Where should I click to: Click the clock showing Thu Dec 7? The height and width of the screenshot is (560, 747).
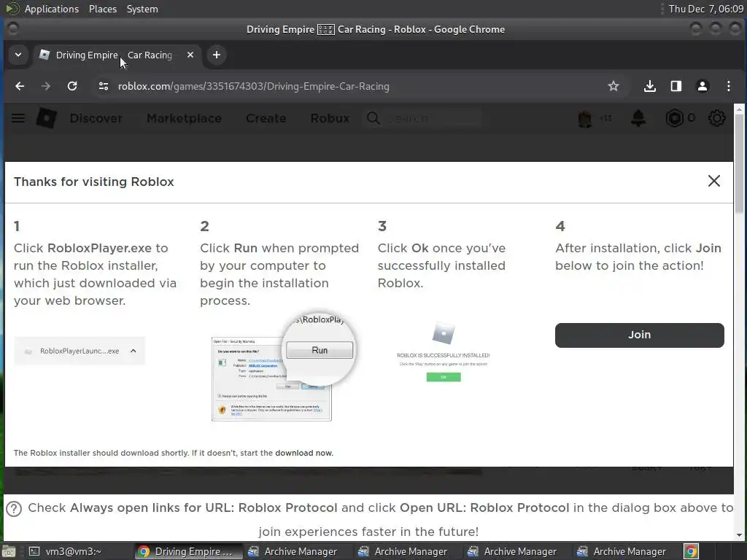coord(705,9)
